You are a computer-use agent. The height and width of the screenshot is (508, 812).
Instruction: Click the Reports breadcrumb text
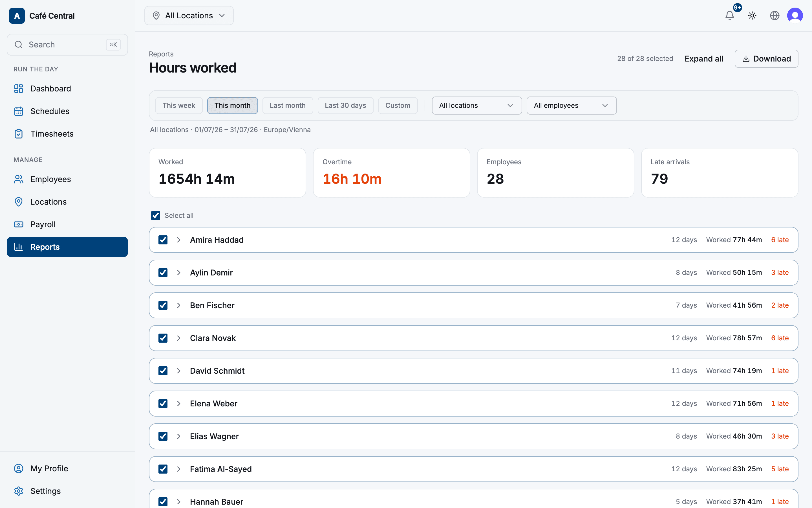(161, 54)
